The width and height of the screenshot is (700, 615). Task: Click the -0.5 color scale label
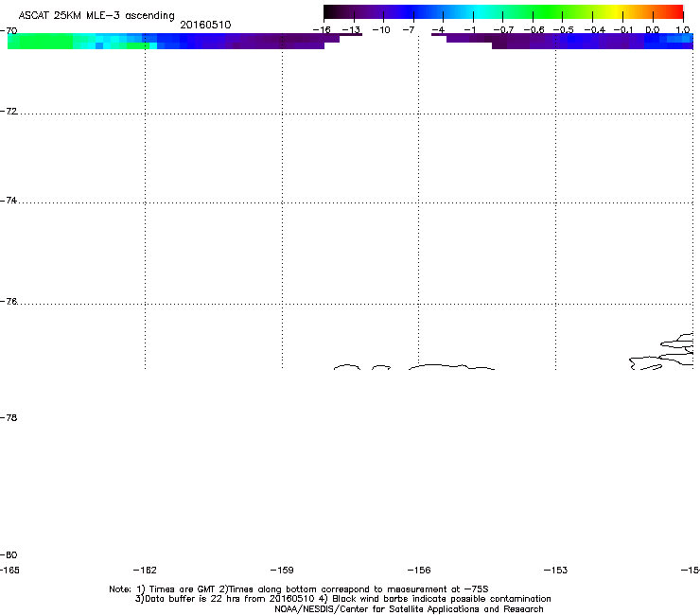coord(564,30)
